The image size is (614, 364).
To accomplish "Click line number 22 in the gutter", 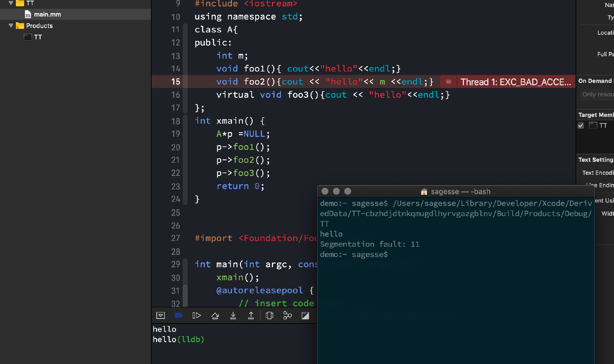I will pyautogui.click(x=176, y=173).
